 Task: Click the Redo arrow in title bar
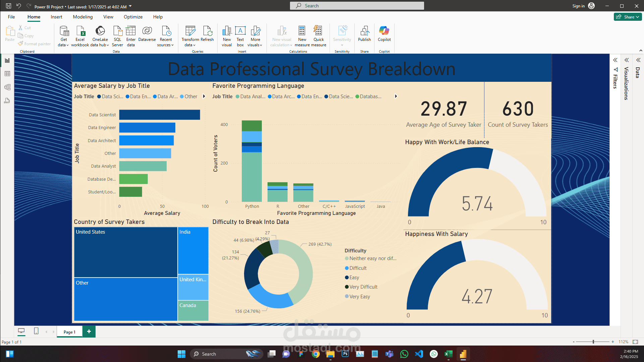(29, 6)
